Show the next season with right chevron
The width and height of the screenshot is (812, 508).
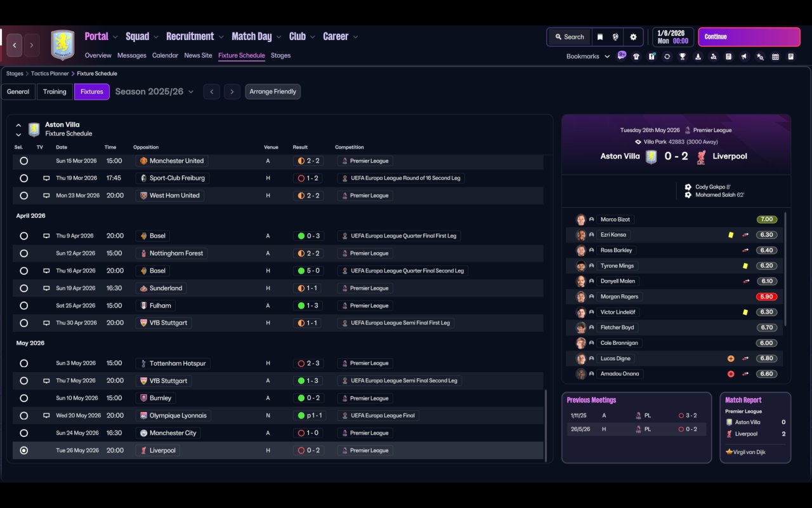[x=232, y=91]
